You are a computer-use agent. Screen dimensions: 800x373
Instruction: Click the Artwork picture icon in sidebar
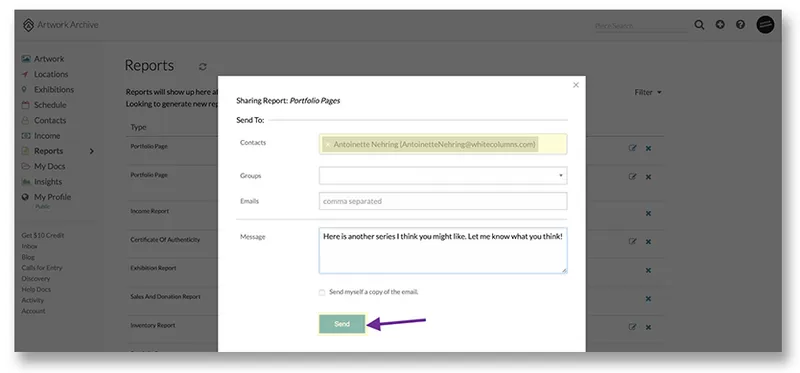click(26, 59)
